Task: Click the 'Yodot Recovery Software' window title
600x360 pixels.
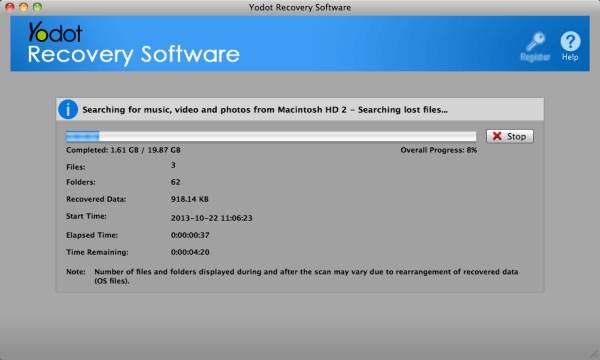Action: coord(300,7)
